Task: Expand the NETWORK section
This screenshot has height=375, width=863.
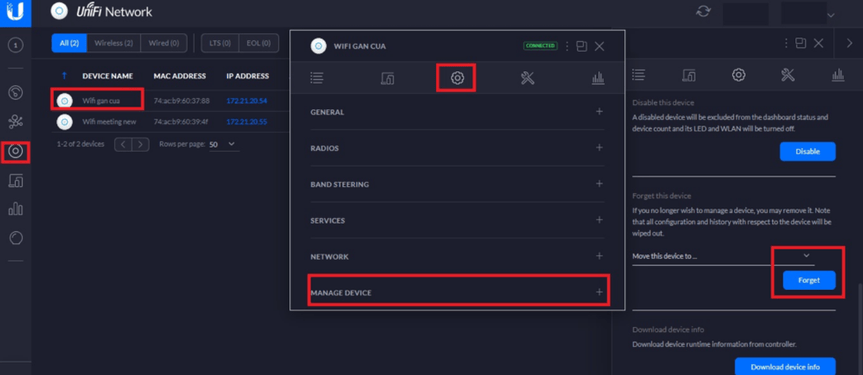Action: (x=457, y=257)
